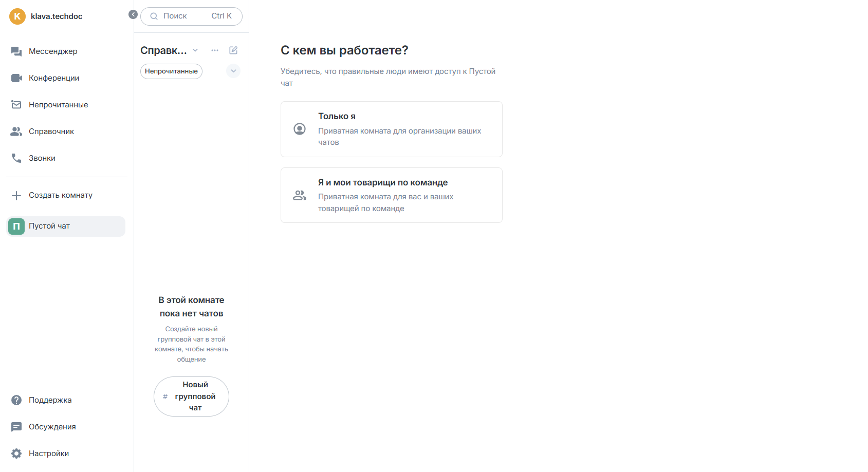Open Конференции video icon
Viewport: 868px width, 472px height.
16,78
